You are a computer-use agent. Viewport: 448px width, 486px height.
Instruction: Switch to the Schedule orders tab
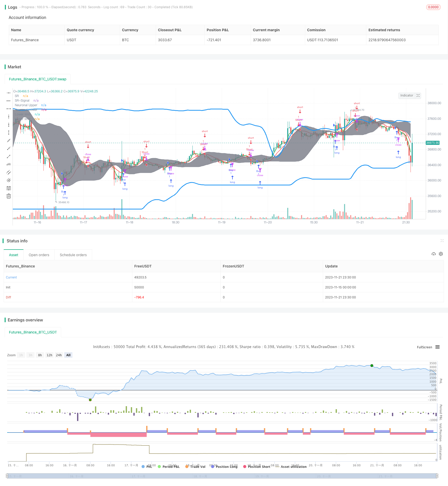click(x=73, y=255)
